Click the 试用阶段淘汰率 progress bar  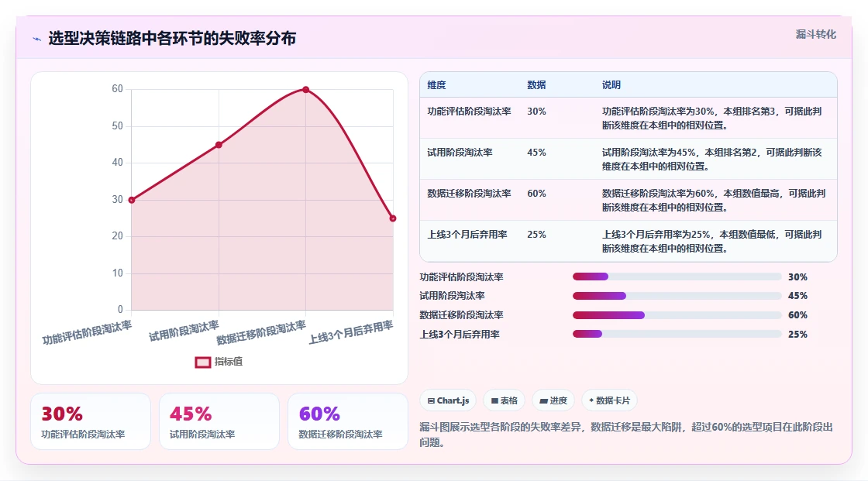pos(677,296)
